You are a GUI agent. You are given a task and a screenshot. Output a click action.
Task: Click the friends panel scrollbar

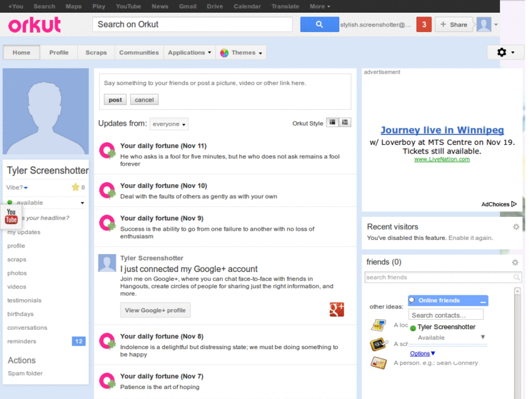[x=517, y=342]
